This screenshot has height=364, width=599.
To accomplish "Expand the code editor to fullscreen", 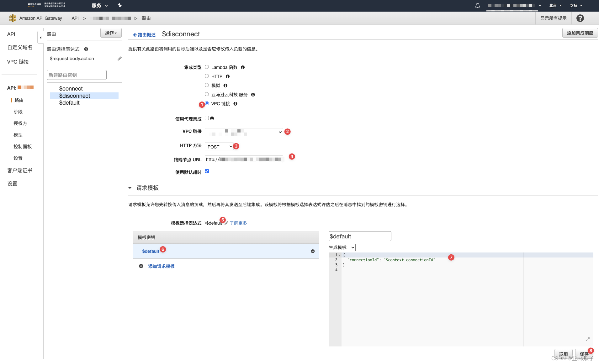I will (588, 339).
